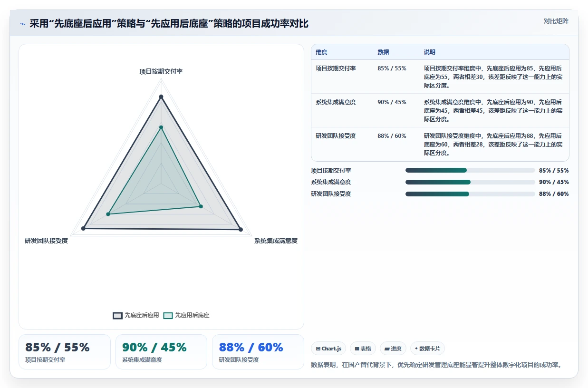Click the 90% / 45% stat card
The image size is (588, 388).
tap(161, 352)
